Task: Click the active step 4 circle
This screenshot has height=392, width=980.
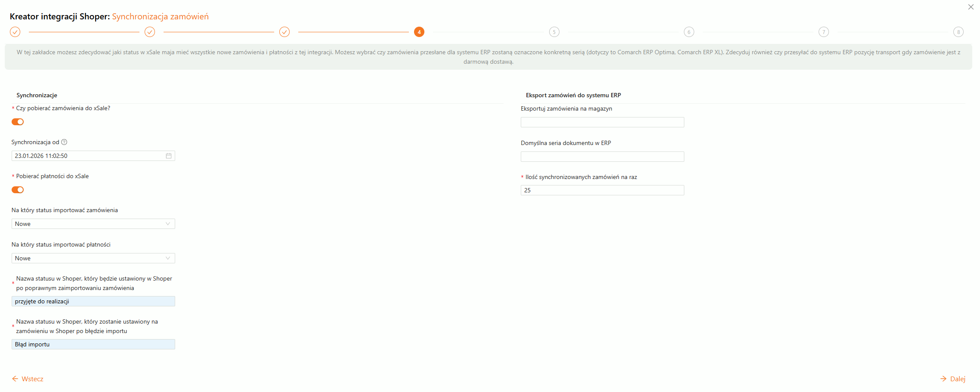Action: pyautogui.click(x=419, y=32)
